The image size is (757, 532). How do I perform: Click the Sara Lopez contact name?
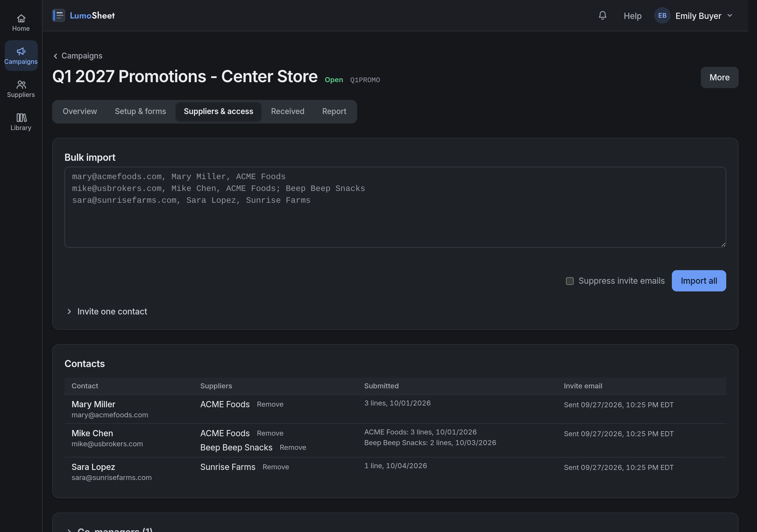coord(93,467)
